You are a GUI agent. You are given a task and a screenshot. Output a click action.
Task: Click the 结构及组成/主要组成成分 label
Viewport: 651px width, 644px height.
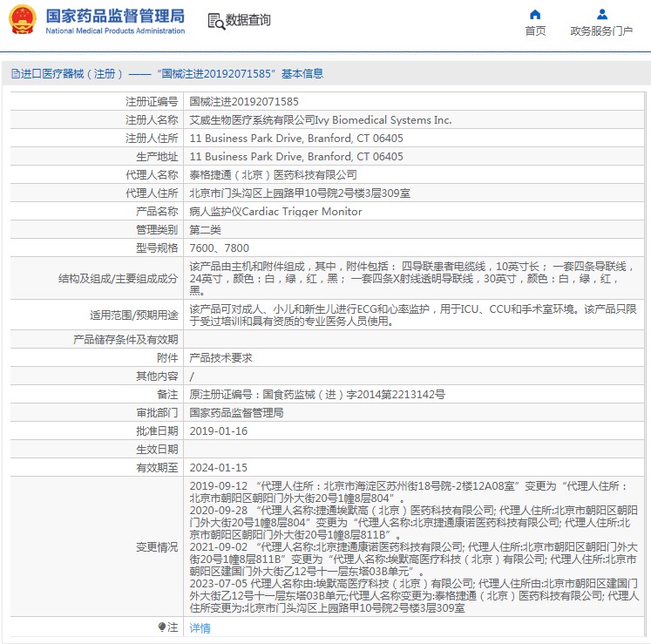[118, 279]
